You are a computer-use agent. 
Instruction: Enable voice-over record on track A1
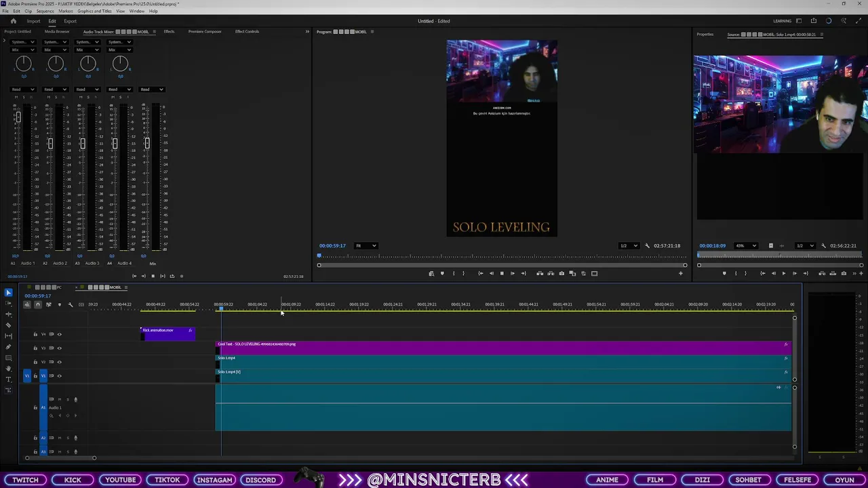(x=75, y=399)
